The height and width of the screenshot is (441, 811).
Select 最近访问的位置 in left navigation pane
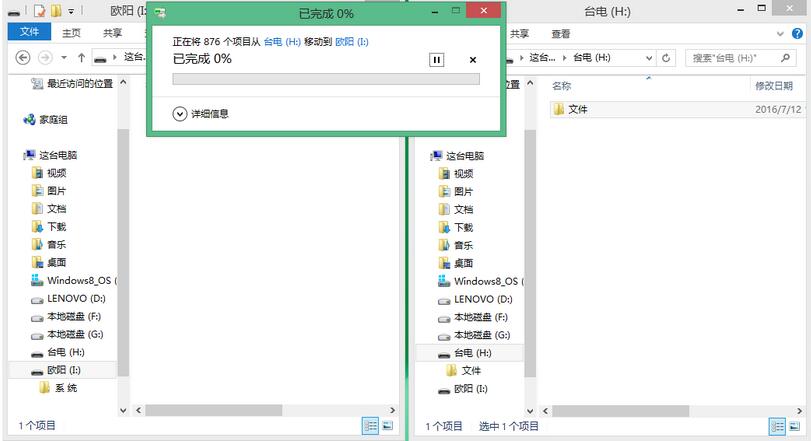71,83
